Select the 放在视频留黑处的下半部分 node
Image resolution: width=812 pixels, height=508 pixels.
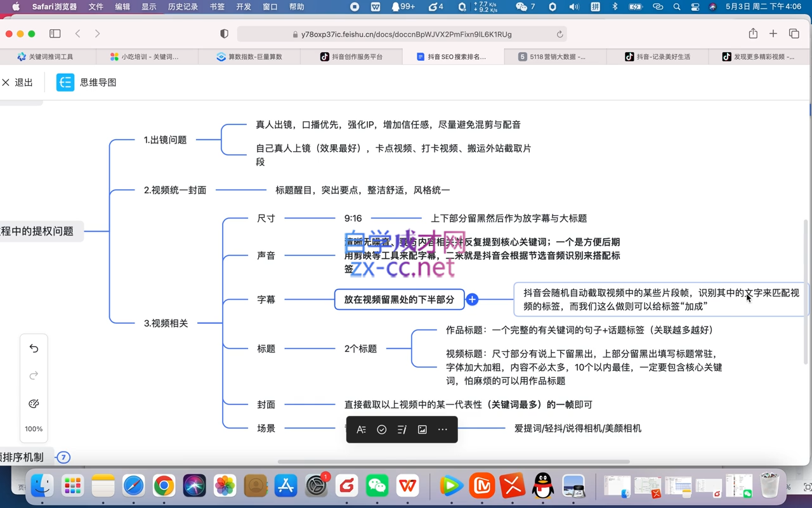[400, 299]
